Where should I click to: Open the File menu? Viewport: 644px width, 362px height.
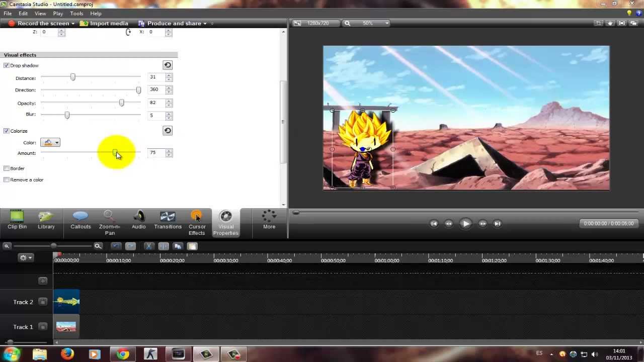point(8,14)
